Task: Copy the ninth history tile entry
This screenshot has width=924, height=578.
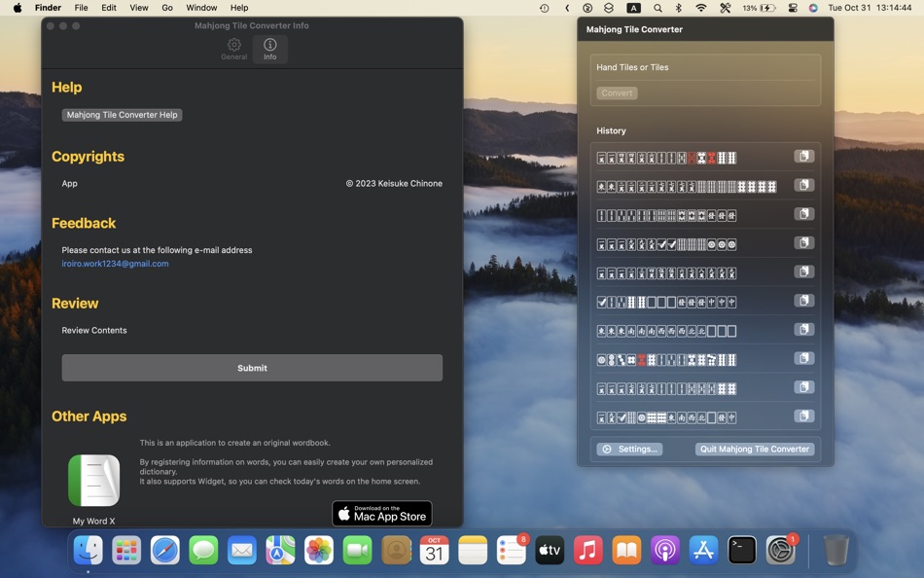Action: (x=803, y=387)
